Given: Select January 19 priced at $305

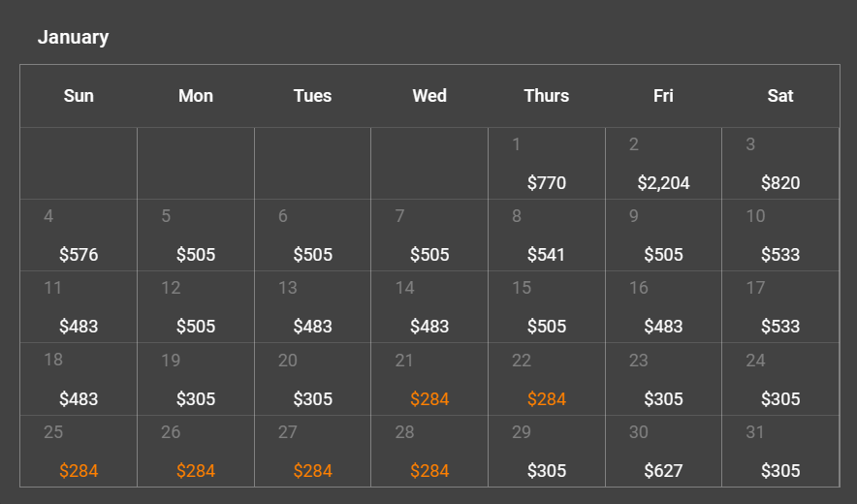Looking at the screenshot, I should coord(196,380).
